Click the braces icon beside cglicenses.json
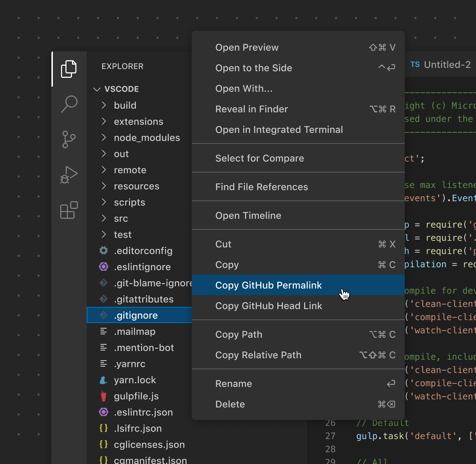 point(103,444)
